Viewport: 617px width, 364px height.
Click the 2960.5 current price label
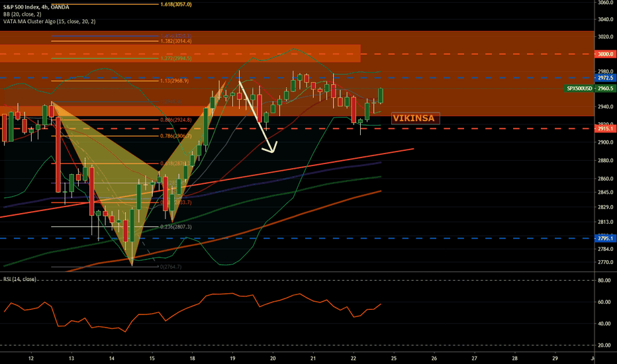tap(605, 89)
